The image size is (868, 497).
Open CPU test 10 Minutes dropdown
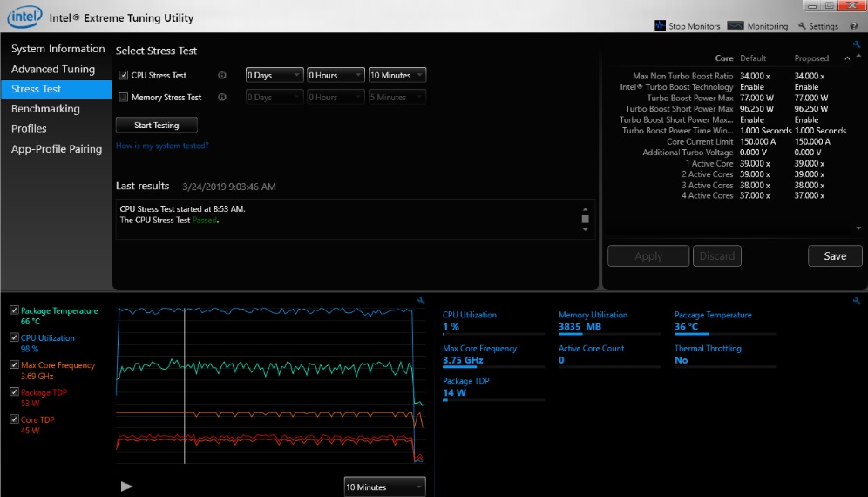[397, 75]
